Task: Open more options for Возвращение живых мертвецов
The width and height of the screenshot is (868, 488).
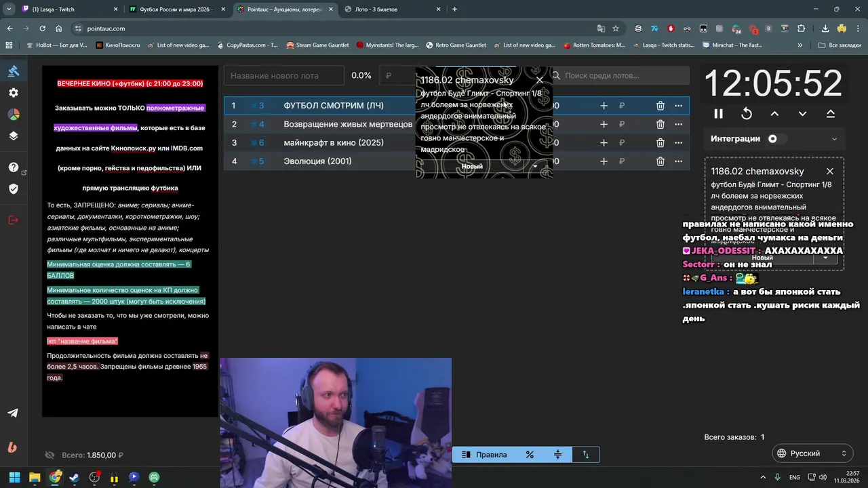Action: point(678,124)
